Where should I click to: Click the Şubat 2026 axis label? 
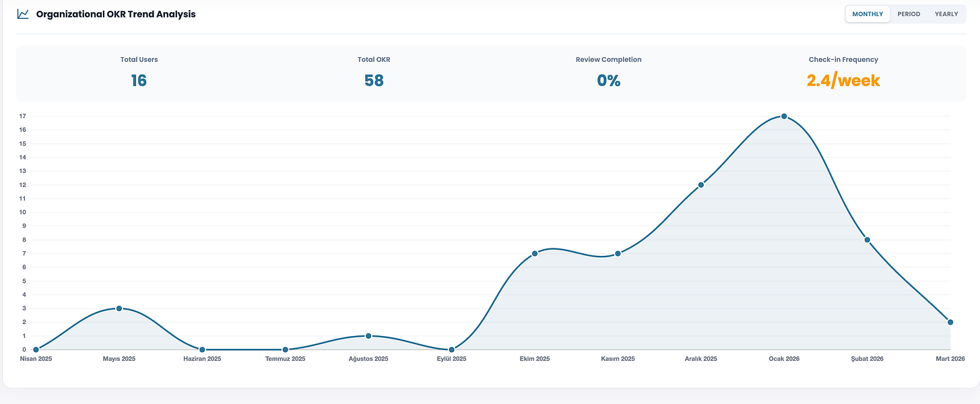tap(868, 359)
